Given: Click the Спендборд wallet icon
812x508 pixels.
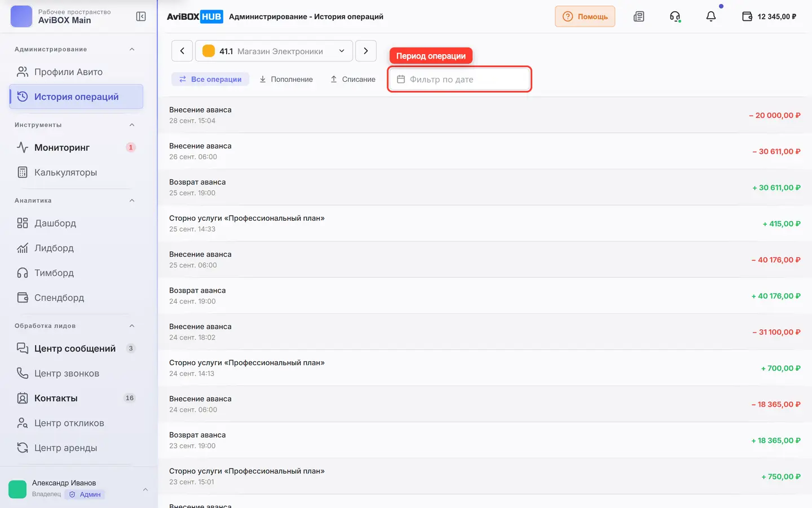Looking at the screenshot, I should 23,297.
